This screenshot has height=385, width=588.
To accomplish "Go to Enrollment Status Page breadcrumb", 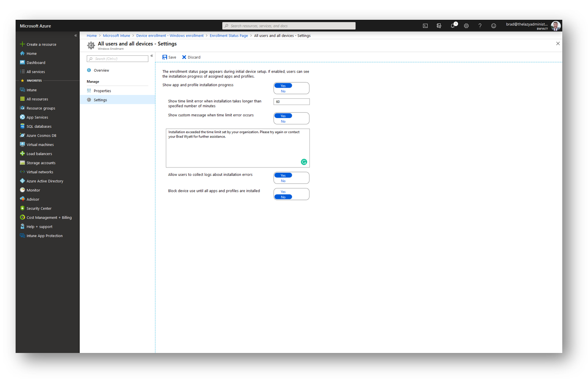I will pos(229,36).
